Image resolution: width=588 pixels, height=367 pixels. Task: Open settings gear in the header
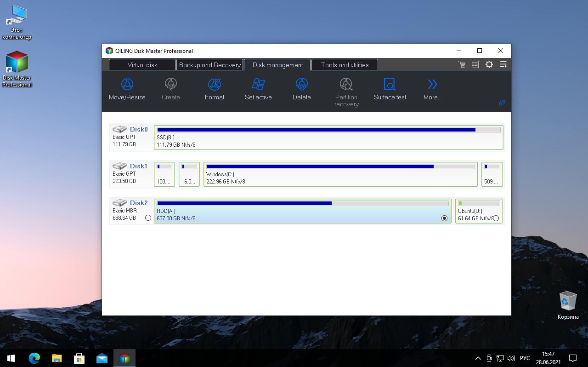[489, 65]
